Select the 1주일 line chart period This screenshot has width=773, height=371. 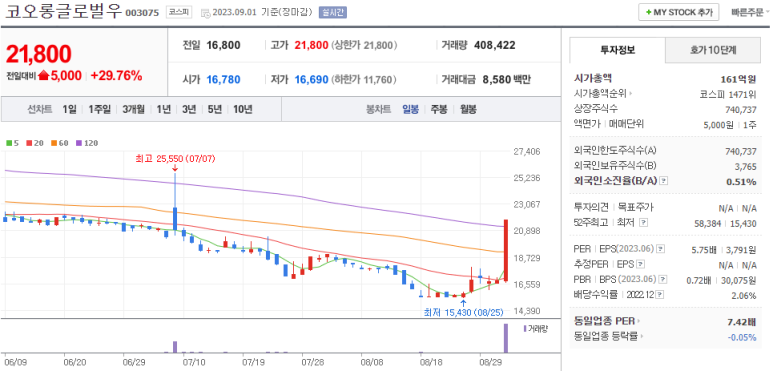100,109
